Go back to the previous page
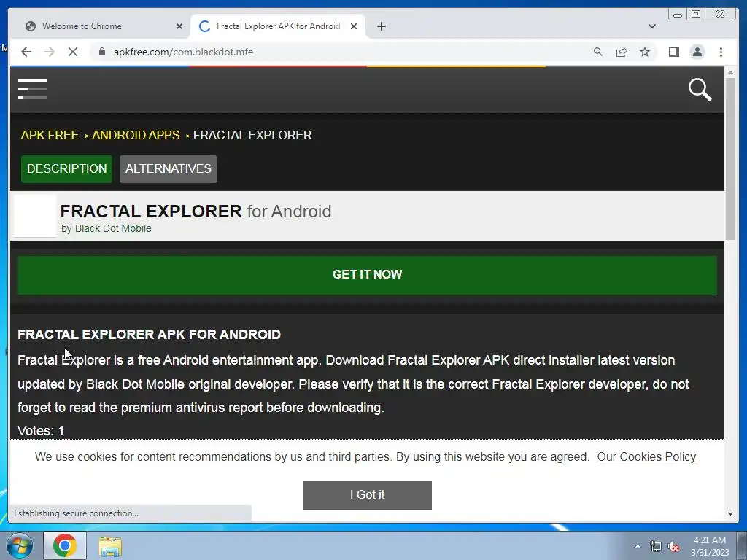747x560 pixels. [26, 52]
